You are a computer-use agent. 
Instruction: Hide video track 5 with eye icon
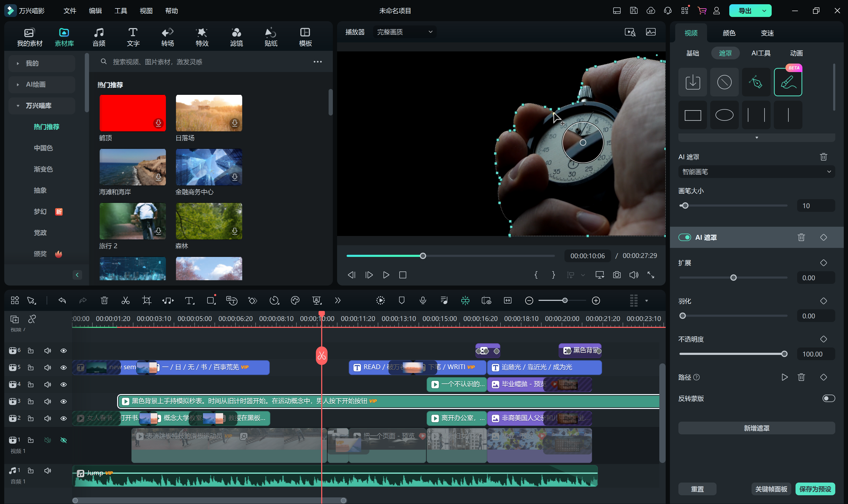pyautogui.click(x=63, y=368)
